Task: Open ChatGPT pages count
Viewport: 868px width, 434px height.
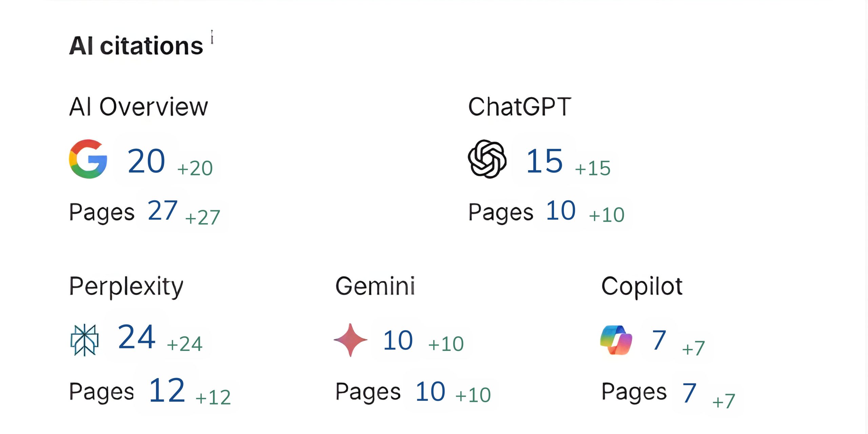Action: point(561,211)
